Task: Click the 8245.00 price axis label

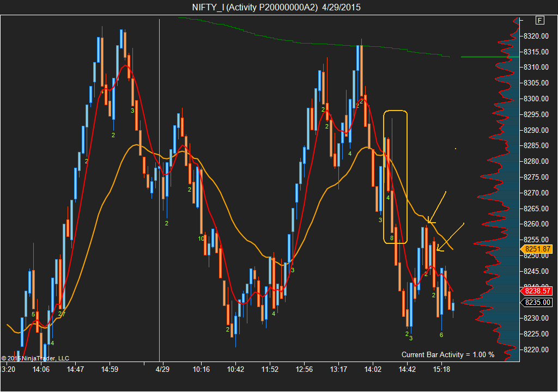Action: (536, 271)
